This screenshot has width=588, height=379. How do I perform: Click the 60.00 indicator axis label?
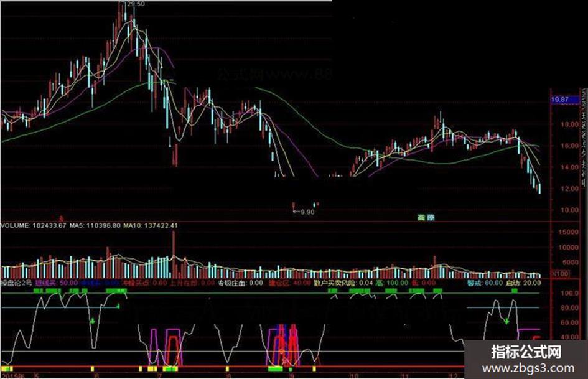click(x=569, y=322)
